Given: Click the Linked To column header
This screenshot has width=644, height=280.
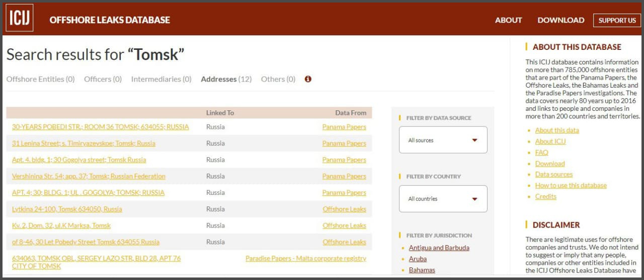Looking at the screenshot, I should pyautogui.click(x=220, y=113).
